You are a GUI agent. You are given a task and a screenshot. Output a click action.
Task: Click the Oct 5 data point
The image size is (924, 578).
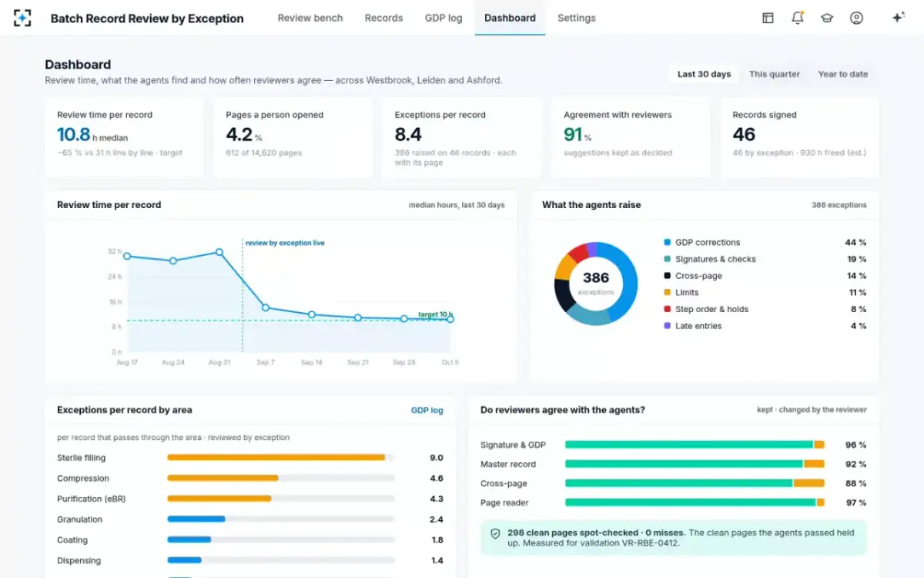(x=450, y=319)
